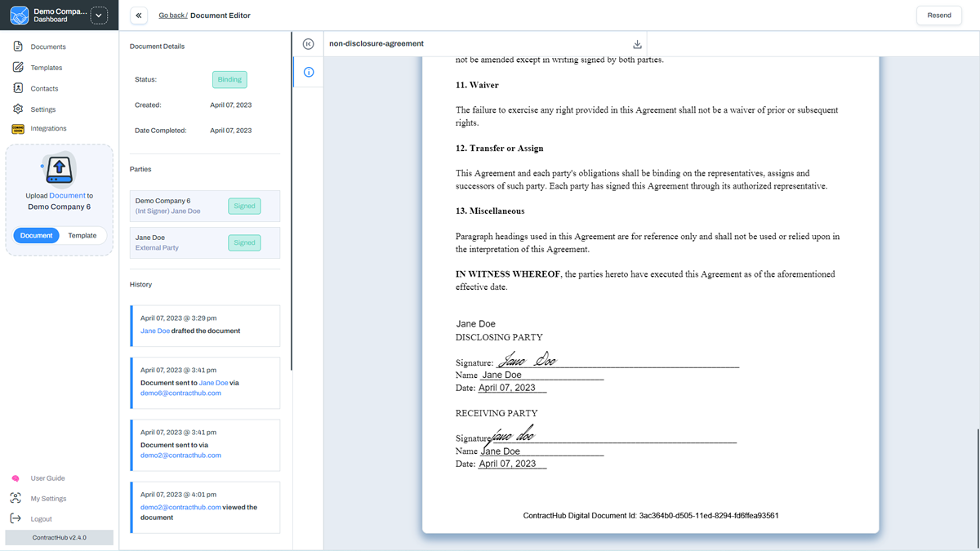Open the Integrations menu item
The width and height of the screenshot is (980, 551).
pyautogui.click(x=49, y=128)
